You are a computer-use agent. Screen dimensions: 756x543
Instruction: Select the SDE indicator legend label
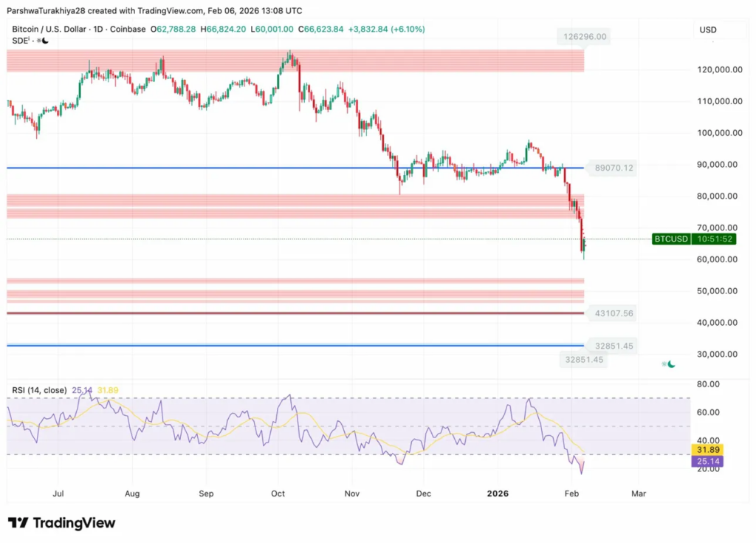coord(19,41)
